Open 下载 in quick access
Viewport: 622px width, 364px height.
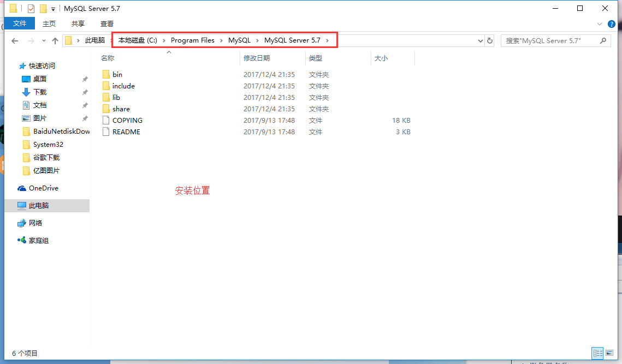point(40,92)
